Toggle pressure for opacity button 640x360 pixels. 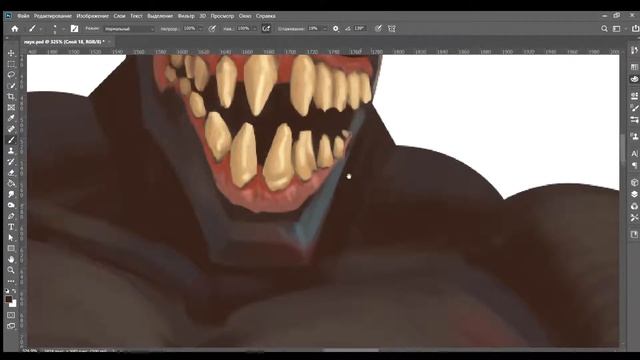(212, 29)
